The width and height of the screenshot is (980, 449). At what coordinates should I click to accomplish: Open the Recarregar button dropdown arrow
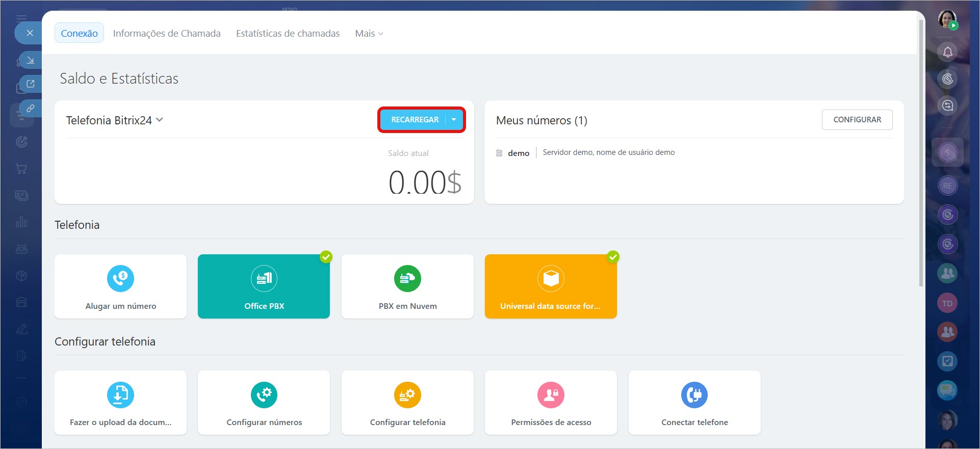point(454,120)
